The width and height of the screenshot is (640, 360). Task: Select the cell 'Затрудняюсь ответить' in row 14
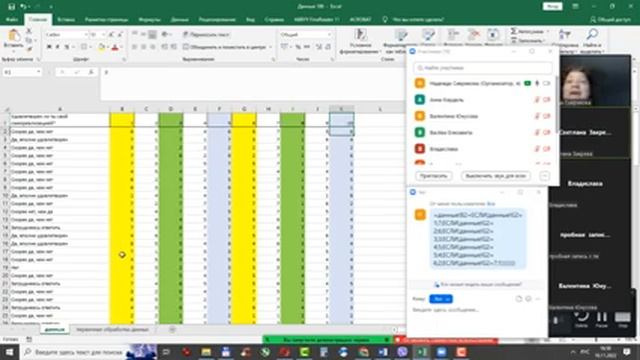tap(60, 227)
